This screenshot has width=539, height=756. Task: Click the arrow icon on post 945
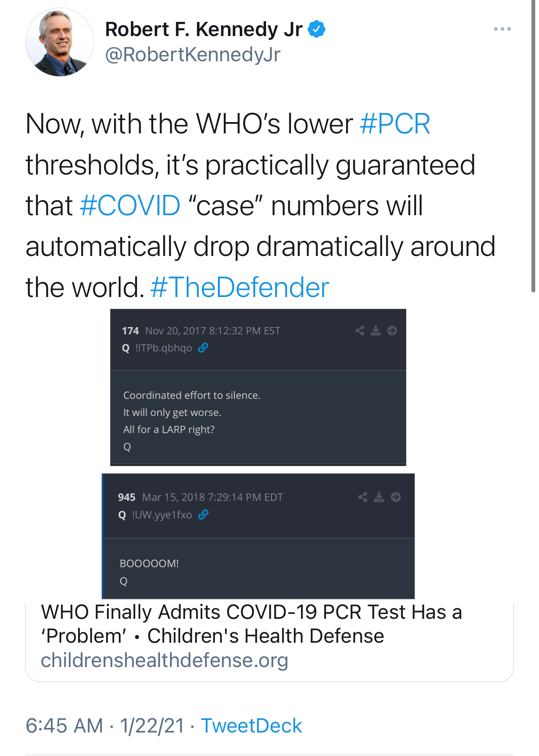coord(395,497)
